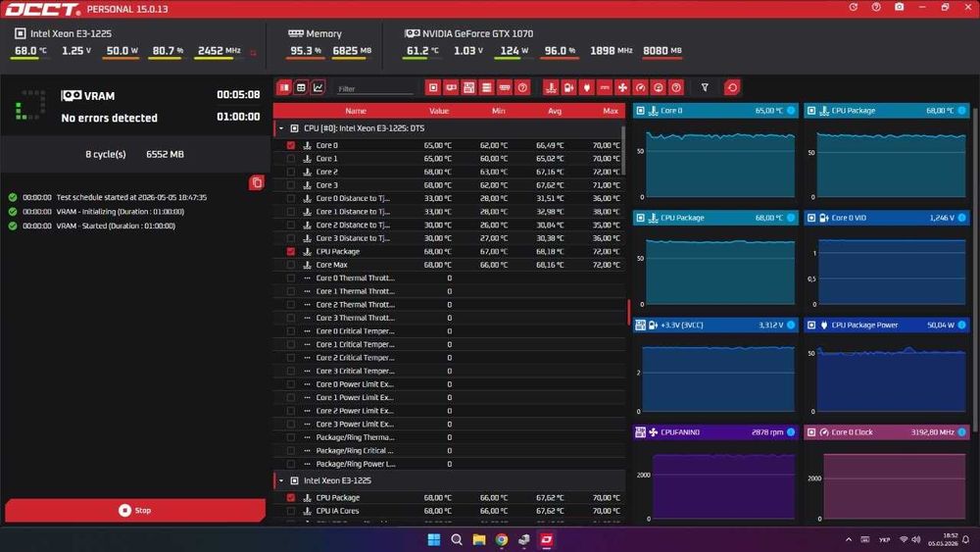This screenshot has height=552, width=980.
Task: Toggle the GPU hardware filter icon
Action: [451, 87]
